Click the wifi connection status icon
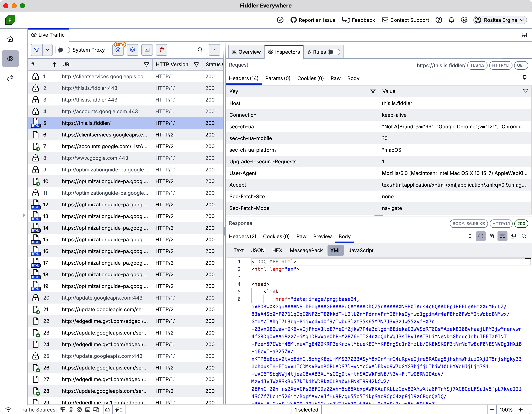Viewport: 532px width, 414px height. 9,410
